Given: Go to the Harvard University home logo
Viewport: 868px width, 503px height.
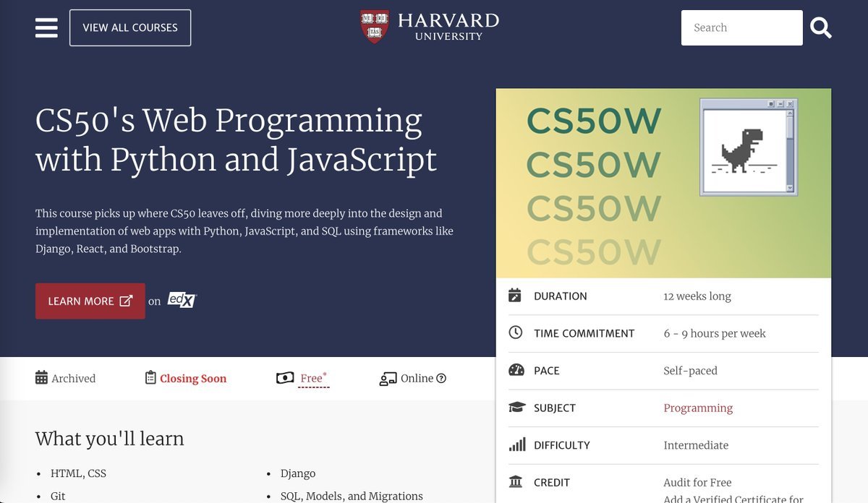Looking at the screenshot, I should [x=430, y=27].
